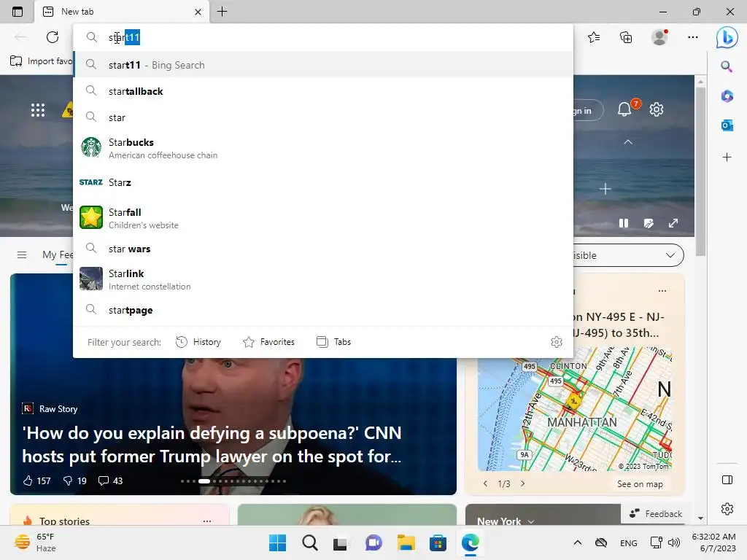This screenshot has width=747, height=560.
Task: Select Starz suggestion
Action: [323, 182]
